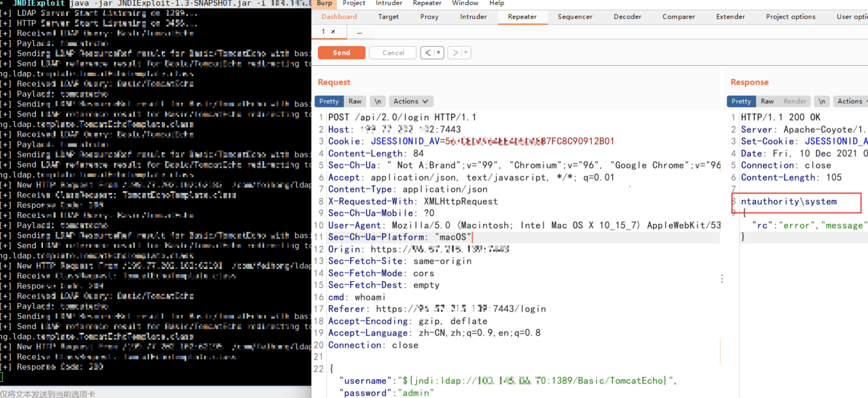Add a new Repeater tab with ellipsis
This screenshot has width=868, height=398.
click(x=359, y=32)
